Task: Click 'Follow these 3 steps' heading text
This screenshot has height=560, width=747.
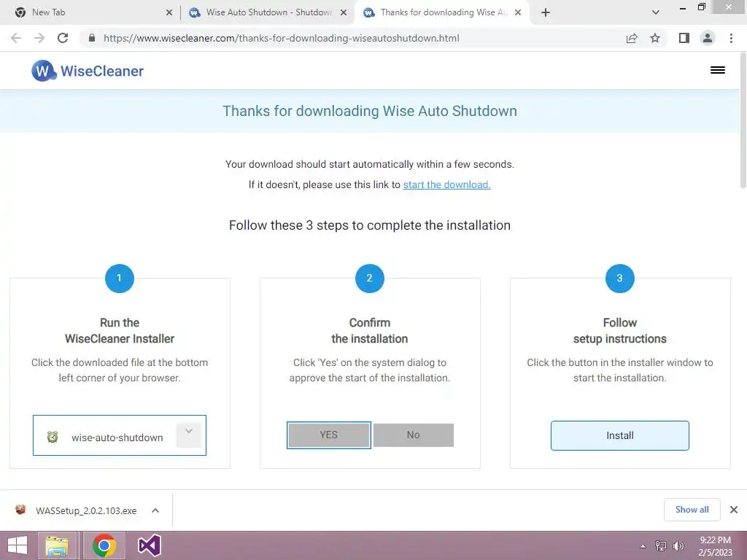Action: (370, 225)
